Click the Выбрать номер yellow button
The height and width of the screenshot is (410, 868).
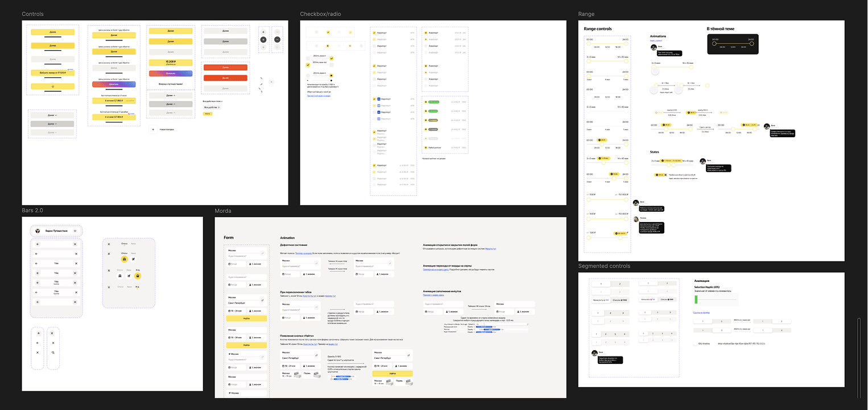pos(53,73)
